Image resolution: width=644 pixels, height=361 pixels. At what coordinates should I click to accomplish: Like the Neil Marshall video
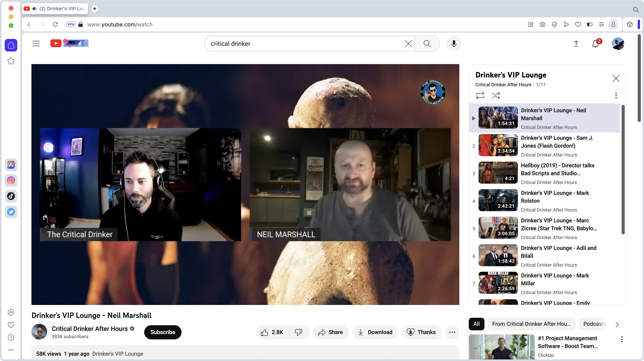(272, 332)
